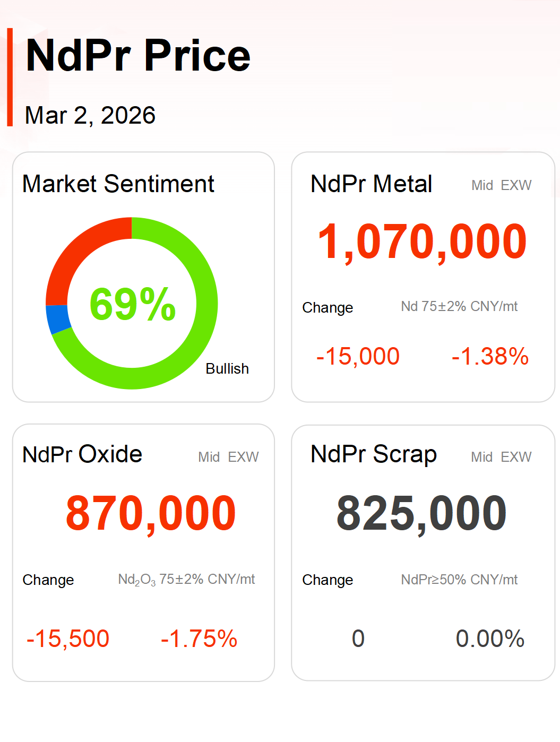Open the NdPr Scrap card heading
560x742 pixels.
373,454
